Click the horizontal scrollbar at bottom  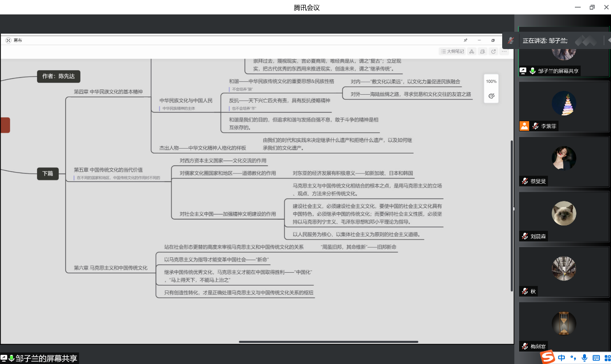point(328,342)
